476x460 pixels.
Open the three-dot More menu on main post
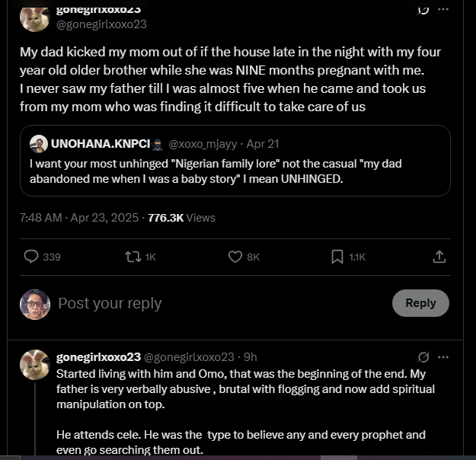coord(443,9)
